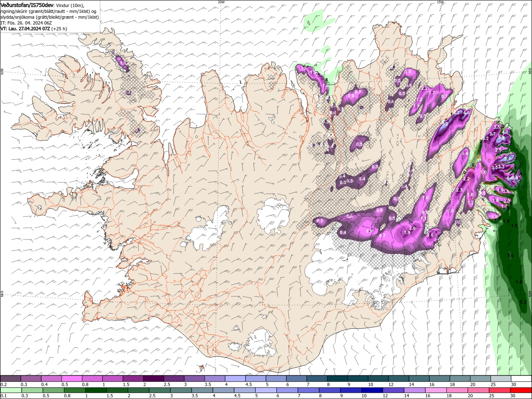Pick the dark teal upper-row swatch starting at 8

click(x=337, y=379)
